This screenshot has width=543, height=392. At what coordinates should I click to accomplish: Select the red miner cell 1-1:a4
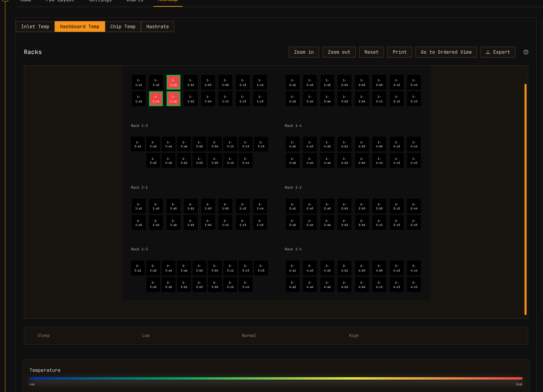(x=156, y=99)
